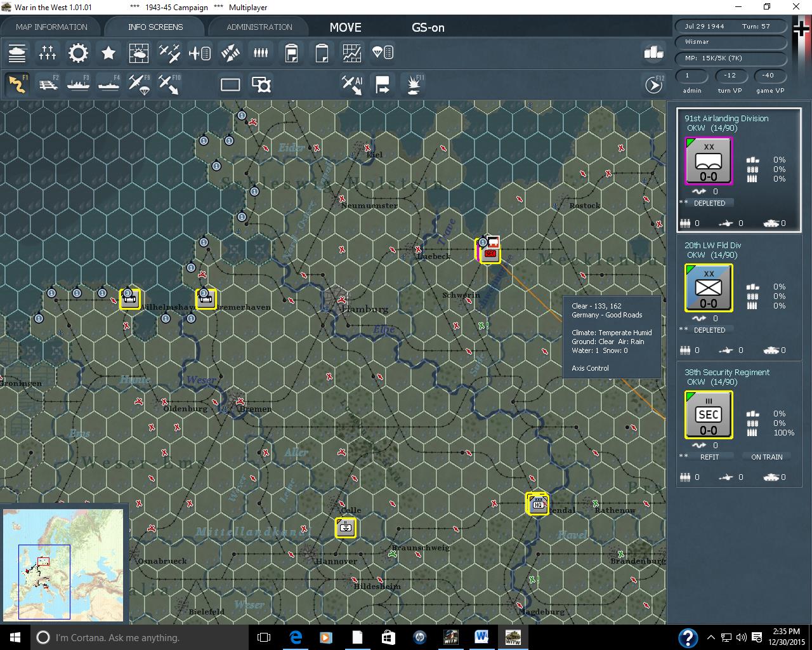This screenshot has width=812, height=650.
Task: Click the stacked blocks icon near right panel
Action: point(653,53)
